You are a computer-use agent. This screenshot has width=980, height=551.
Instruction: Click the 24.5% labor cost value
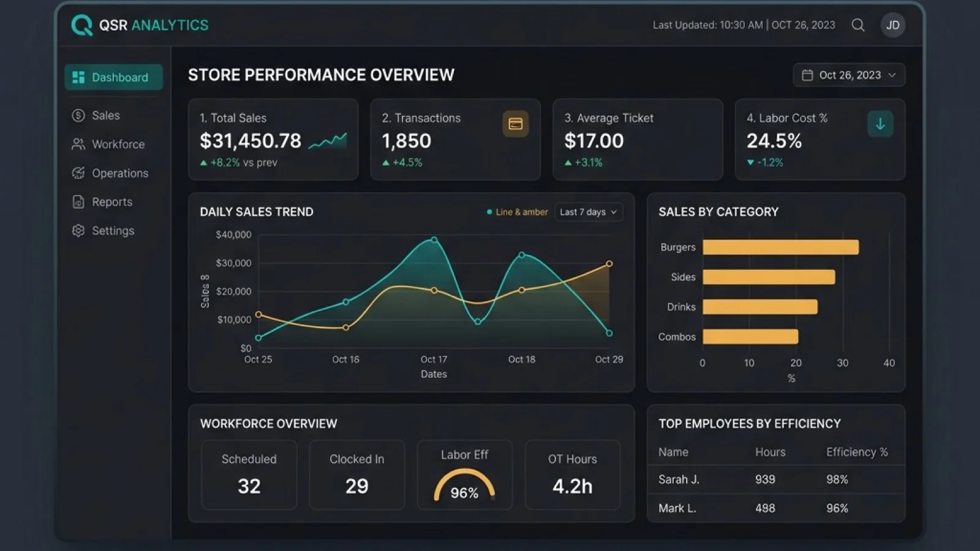tap(774, 141)
